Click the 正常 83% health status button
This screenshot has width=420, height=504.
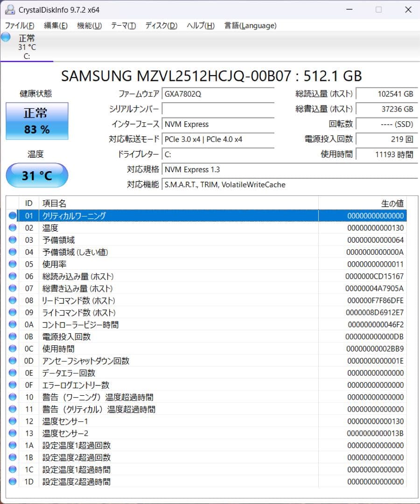pyautogui.click(x=36, y=120)
